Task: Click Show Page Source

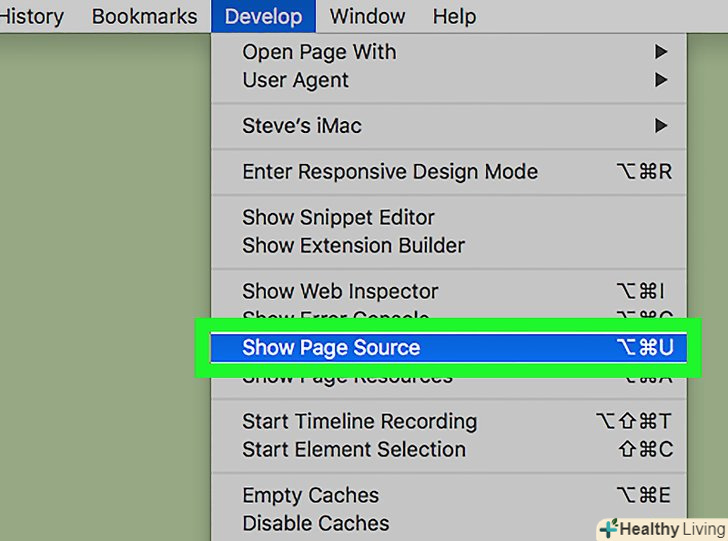Action: pyautogui.click(x=331, y=348)
